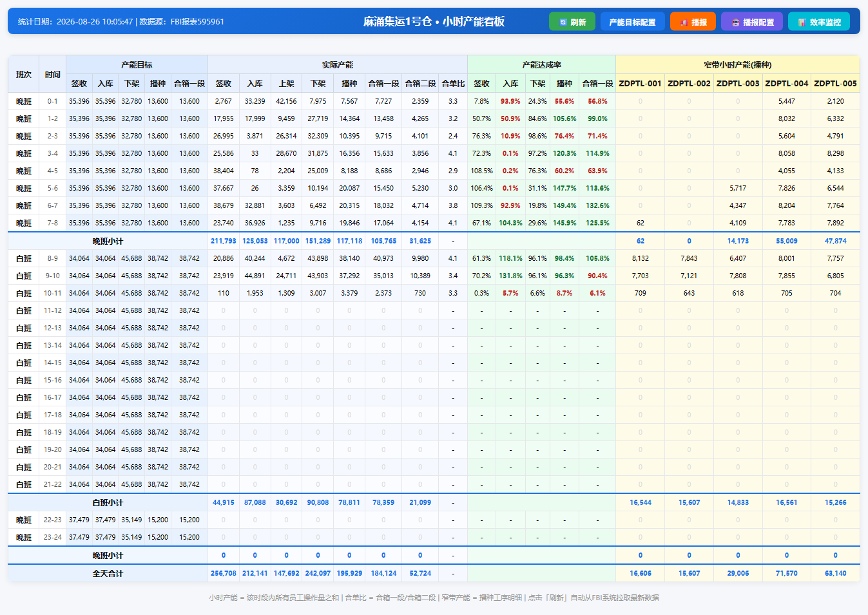Click the ZDPTL-001 column header

640,83
